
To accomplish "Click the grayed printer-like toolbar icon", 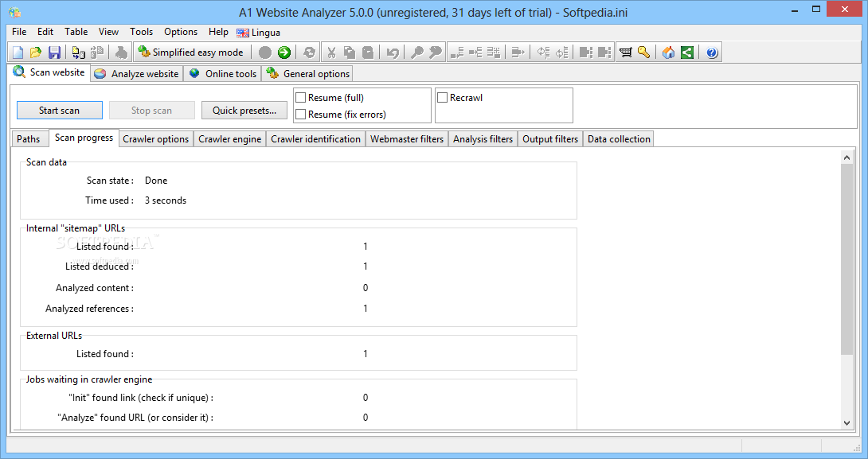I will pyautogui.click(x=121, y=53).
